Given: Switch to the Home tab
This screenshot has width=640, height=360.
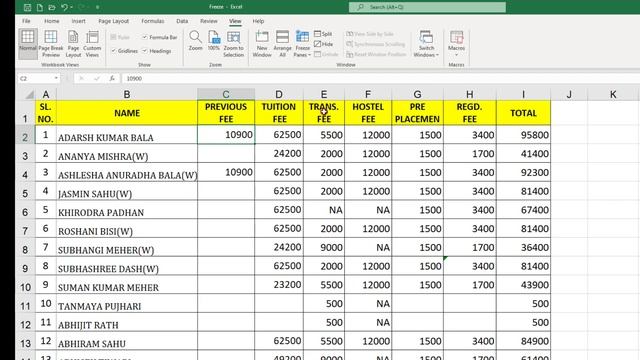Looking at the screenshot, I should pyautogui.click(x=51, y=21).
